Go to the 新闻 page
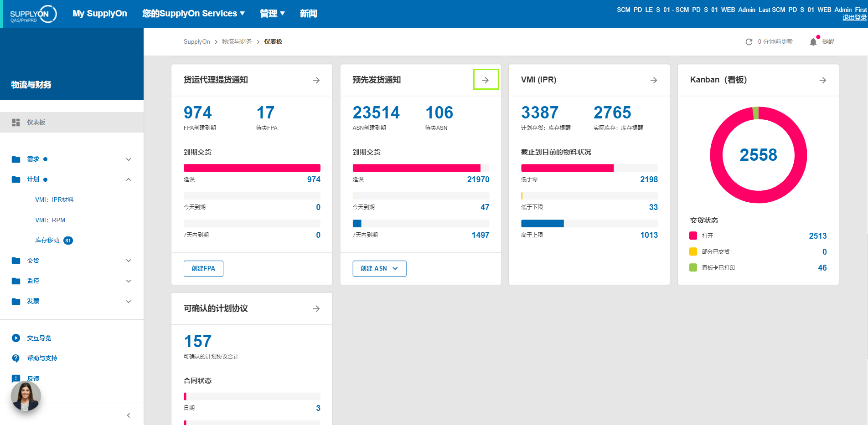Image resolution: width=868 pixels, height=425 pixels. point(309,14)
